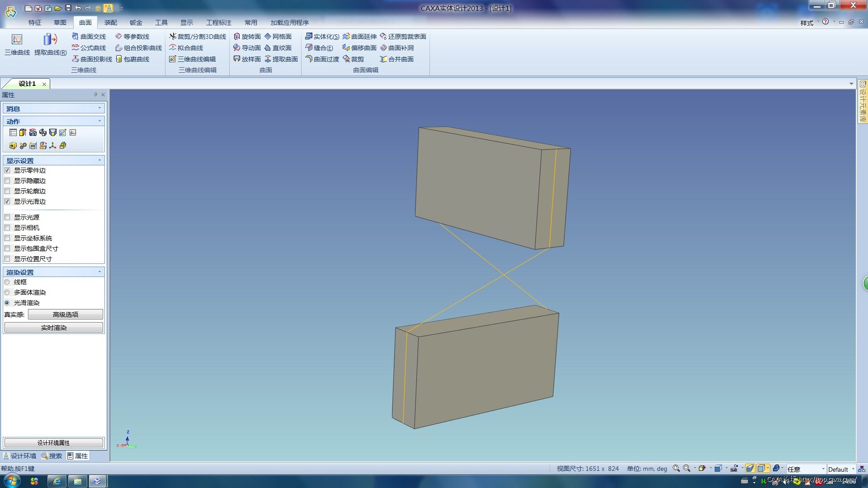Check 显示相机 checkbox
Screen dimensions: 868x488
tap(7, 228)
